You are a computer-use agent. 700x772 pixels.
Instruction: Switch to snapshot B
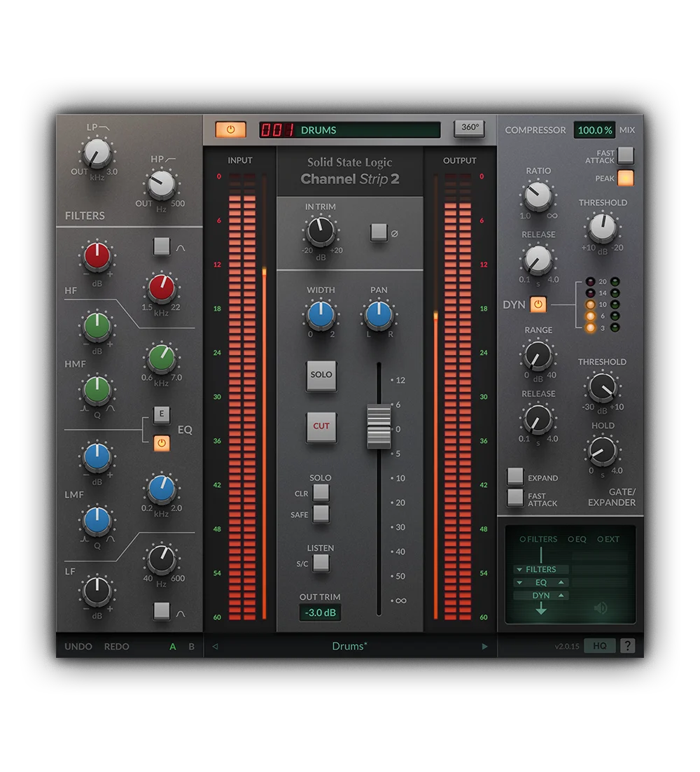(x=190, y=647)
